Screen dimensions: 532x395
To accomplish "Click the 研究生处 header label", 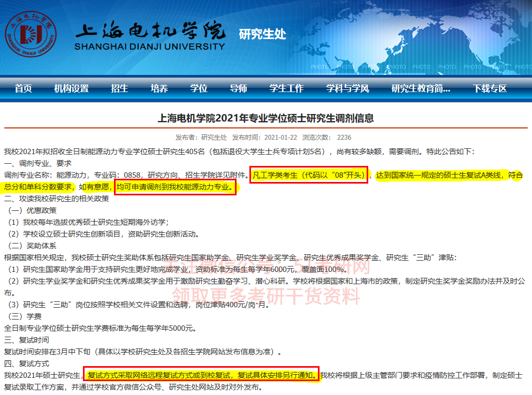I will [263, 34].
